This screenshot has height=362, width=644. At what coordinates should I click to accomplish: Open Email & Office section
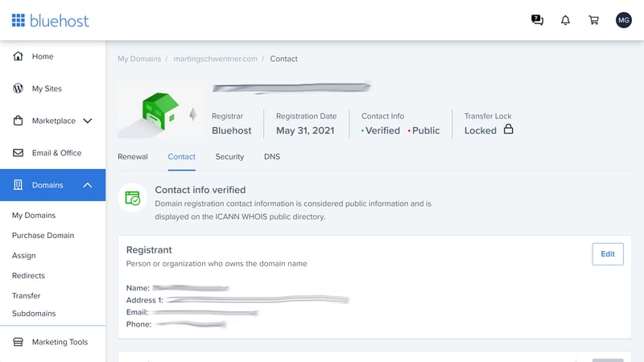coord(56,153)
